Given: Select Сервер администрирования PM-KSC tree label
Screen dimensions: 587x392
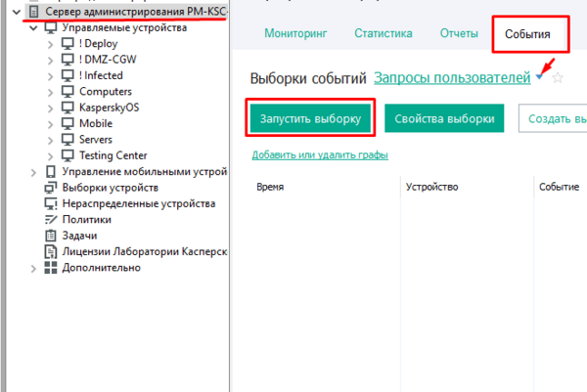Looking at the screenshot, I should coord(136,12).
